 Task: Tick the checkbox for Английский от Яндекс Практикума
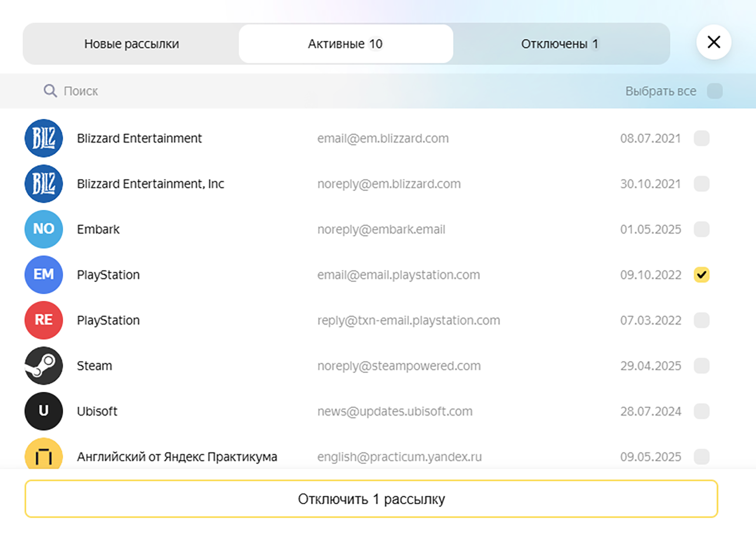702,457
